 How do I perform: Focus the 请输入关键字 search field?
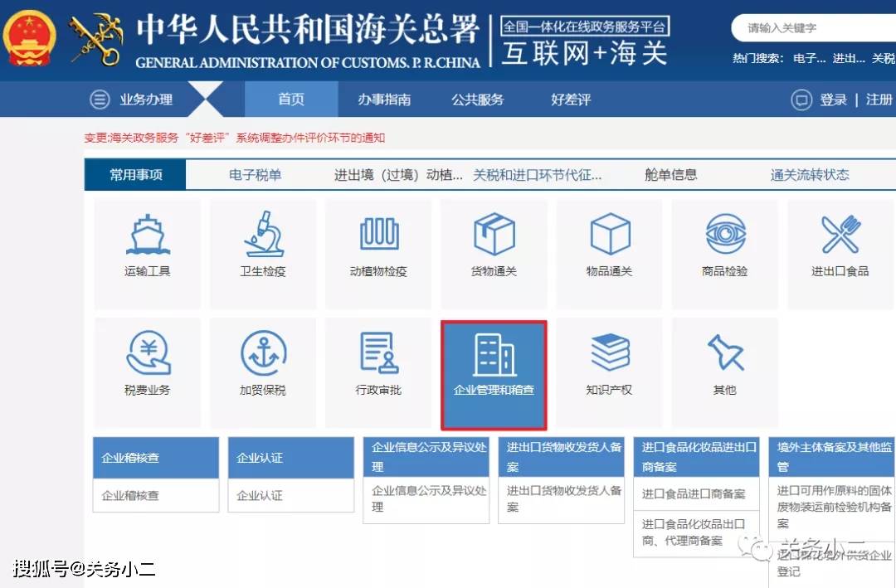(x=815, y=27)
